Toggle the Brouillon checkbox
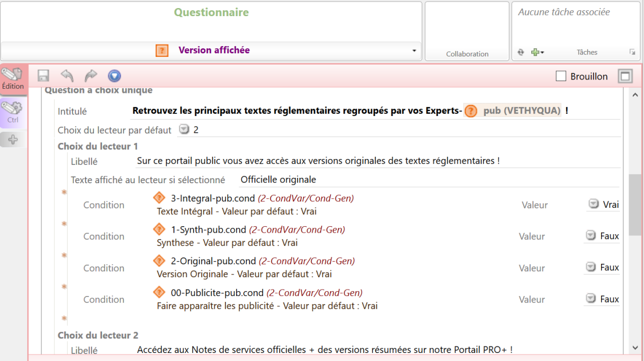Image resolution: width=644 pixels, height=361 pixels. 561,76
